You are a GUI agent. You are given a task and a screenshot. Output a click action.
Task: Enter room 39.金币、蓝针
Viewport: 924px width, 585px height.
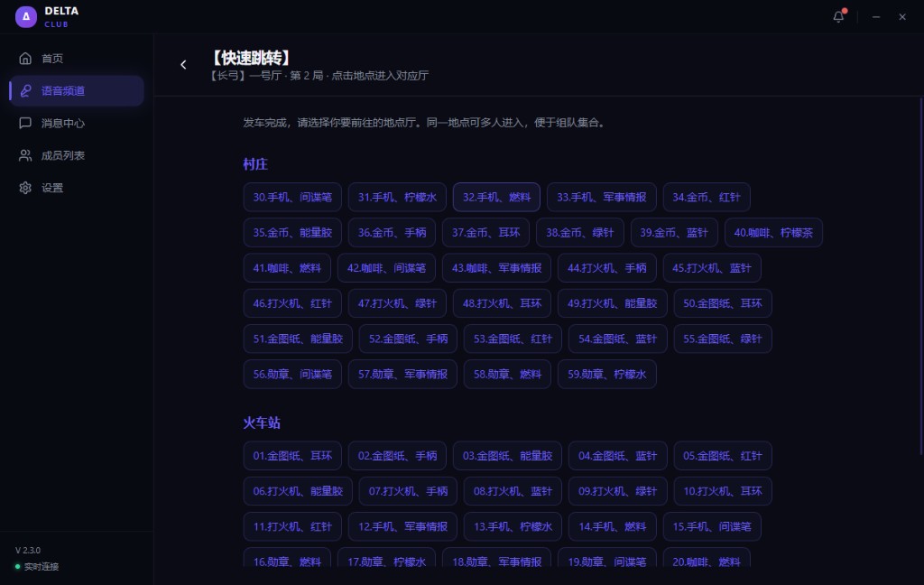(x=674, y=232)
